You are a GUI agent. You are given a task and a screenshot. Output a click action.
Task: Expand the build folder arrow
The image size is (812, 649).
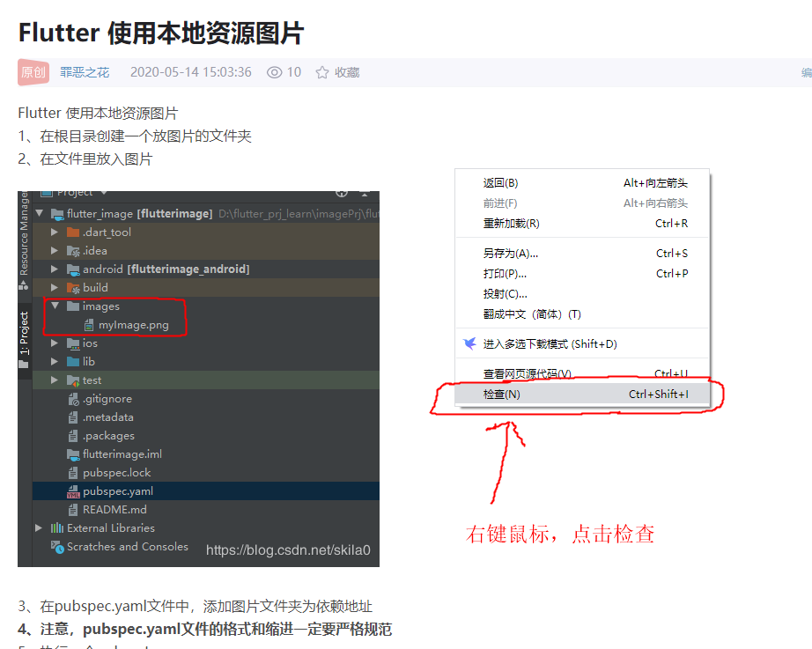coord(55,287)
